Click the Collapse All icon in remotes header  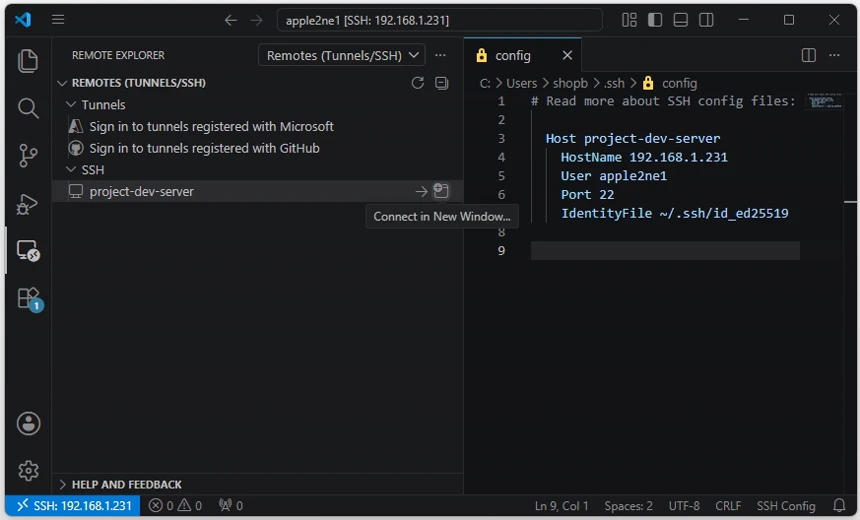442,83
